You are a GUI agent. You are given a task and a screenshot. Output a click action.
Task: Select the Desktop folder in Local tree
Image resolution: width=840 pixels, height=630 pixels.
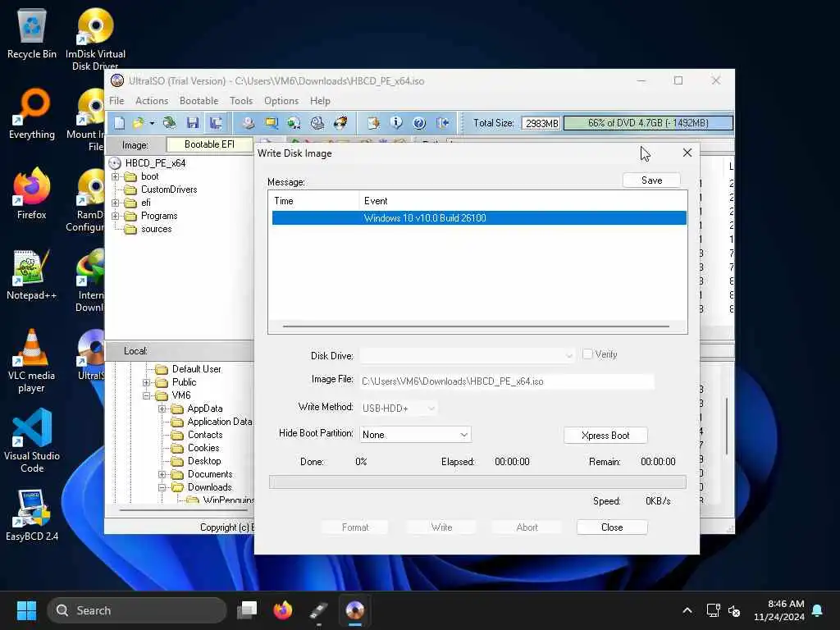(204, 461)
